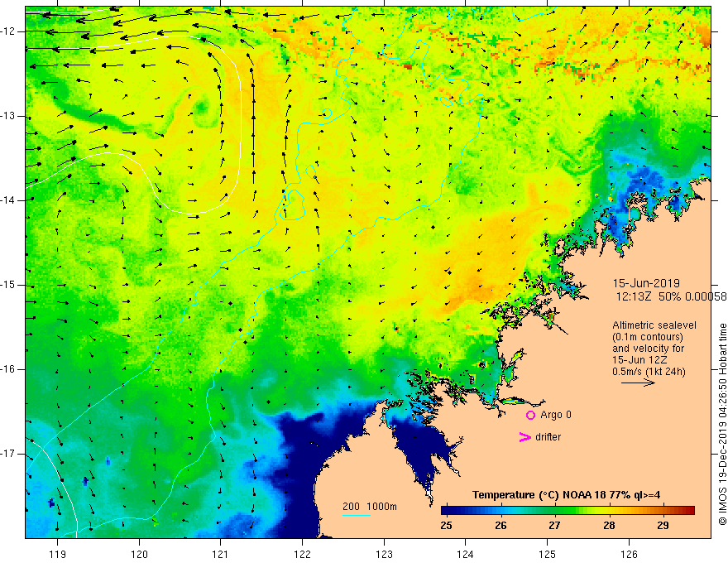Click the temperature color bar legend
This screenshot has height=563, width=728.
[568, 511]
